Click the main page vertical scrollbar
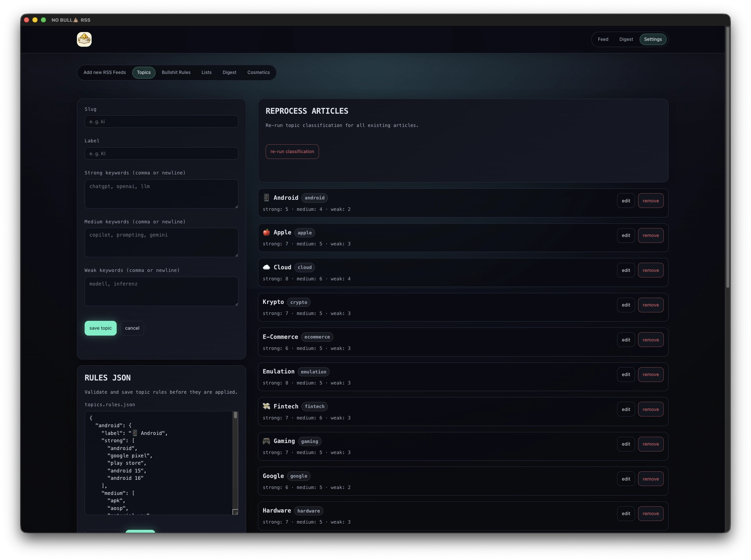The height and width of the screenshot is (560, 751). point(728,156)
